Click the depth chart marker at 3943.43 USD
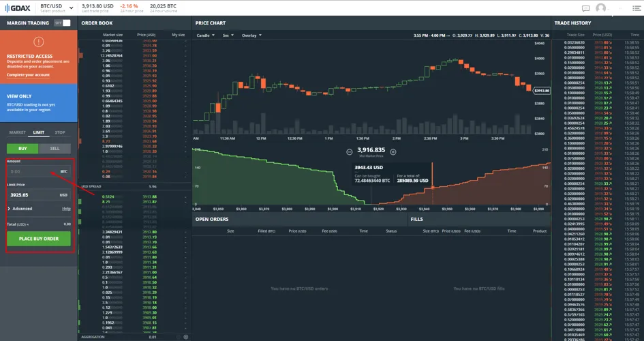Image resolution: width=644 pixels, height=341 pixels. (432, 188)
